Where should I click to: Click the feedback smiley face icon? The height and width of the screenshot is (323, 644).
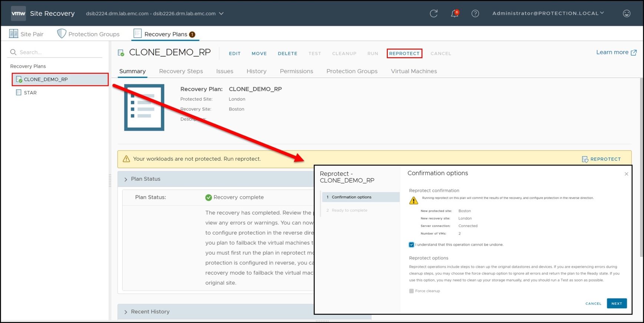[x=627, y=13]
